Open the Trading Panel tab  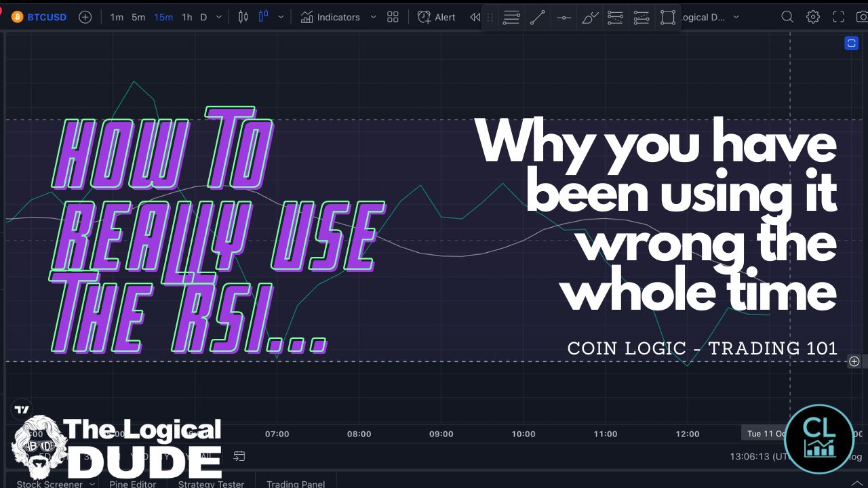(x=296, y=483)
